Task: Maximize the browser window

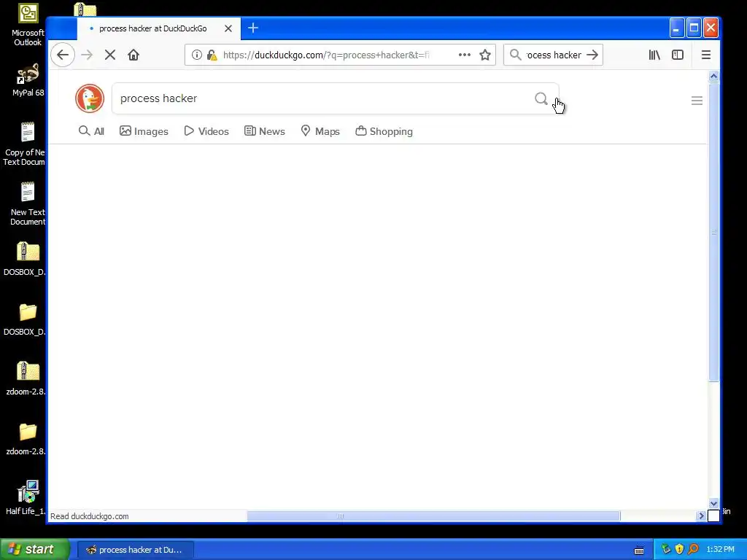Action: point(694,28)
